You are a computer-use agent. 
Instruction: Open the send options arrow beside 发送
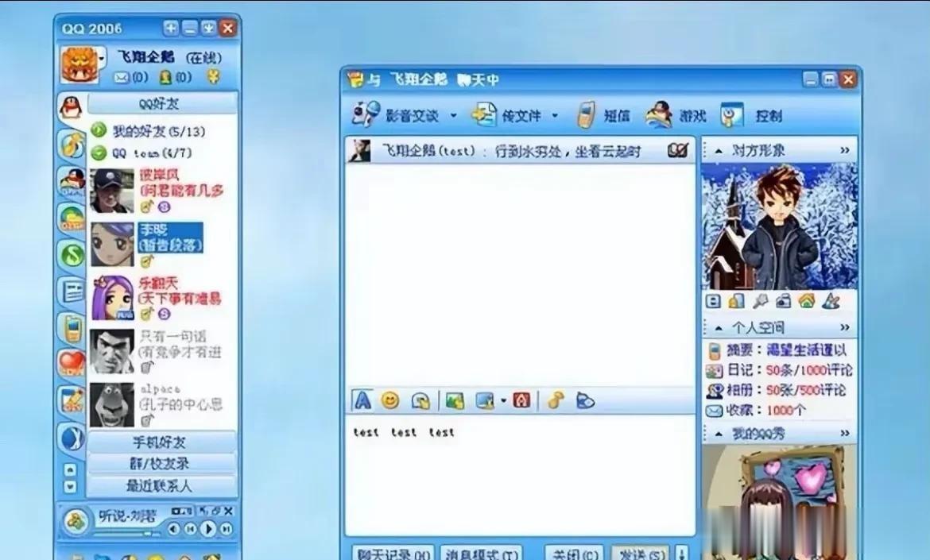pyautogui.click(x=682, y=554)
